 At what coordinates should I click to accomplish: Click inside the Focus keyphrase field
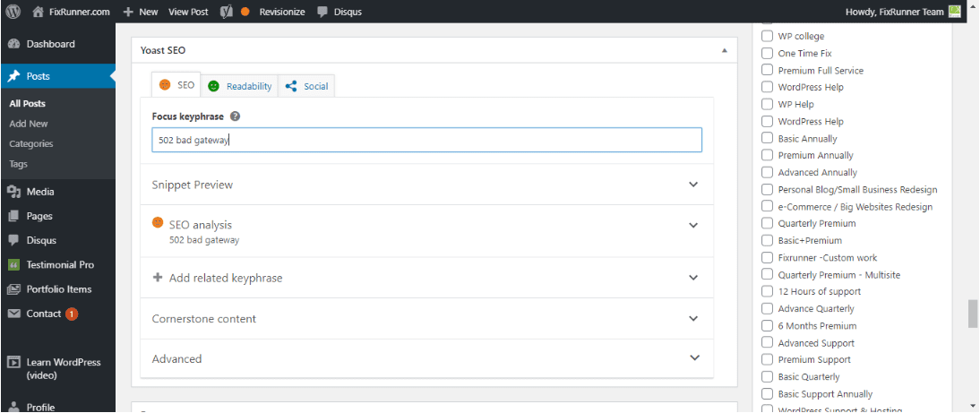(x=427, y=140)
